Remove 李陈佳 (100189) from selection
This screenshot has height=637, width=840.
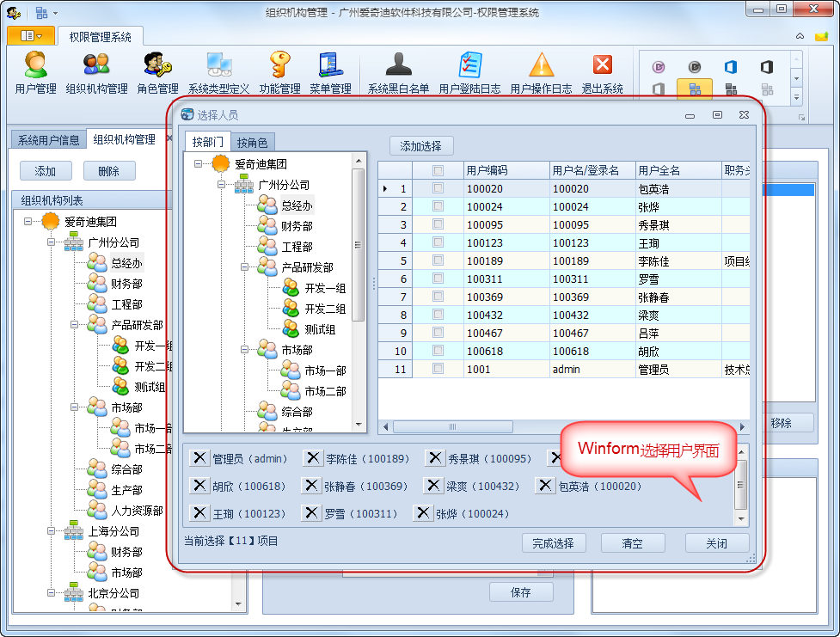[x=313, y=458]
